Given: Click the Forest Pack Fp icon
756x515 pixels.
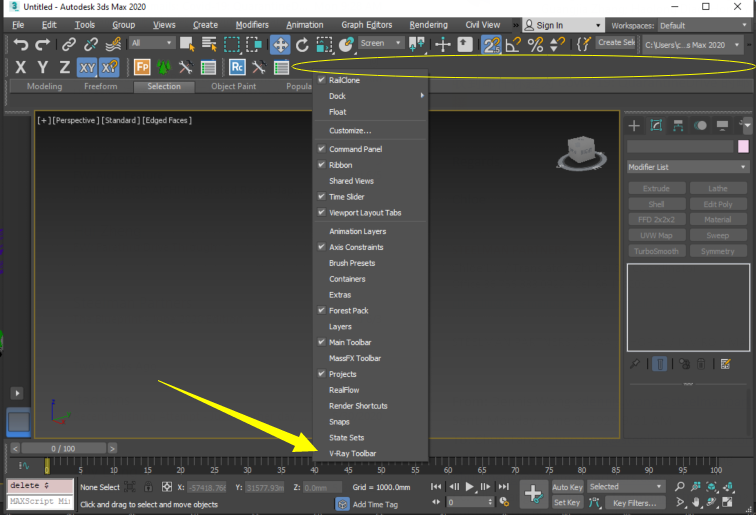Looking at the screenshot, I should [142, 67].
